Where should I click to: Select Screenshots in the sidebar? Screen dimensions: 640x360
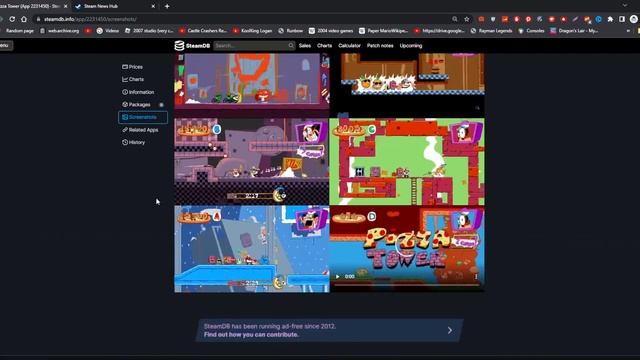[x=143, y=117]
